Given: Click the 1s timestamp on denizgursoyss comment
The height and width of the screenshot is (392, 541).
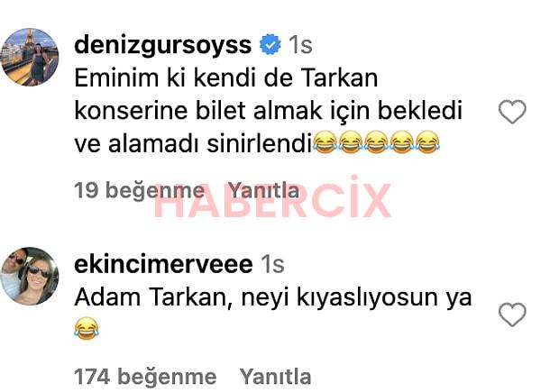Looking at the screenshot, I should point(300,45).
